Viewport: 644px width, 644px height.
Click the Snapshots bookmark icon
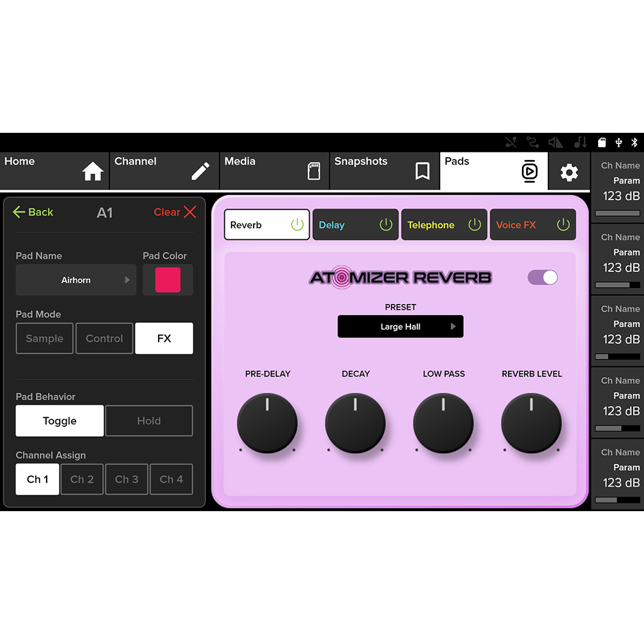421,171
